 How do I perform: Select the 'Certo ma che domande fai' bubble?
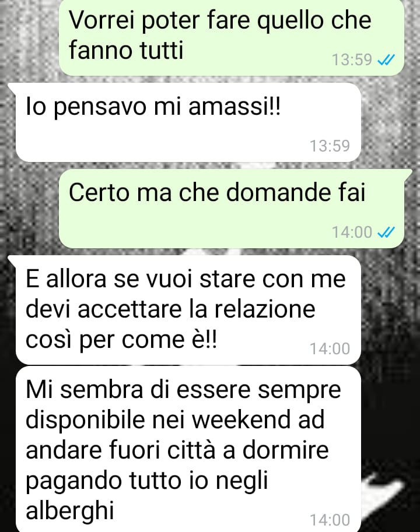(232, 209)
